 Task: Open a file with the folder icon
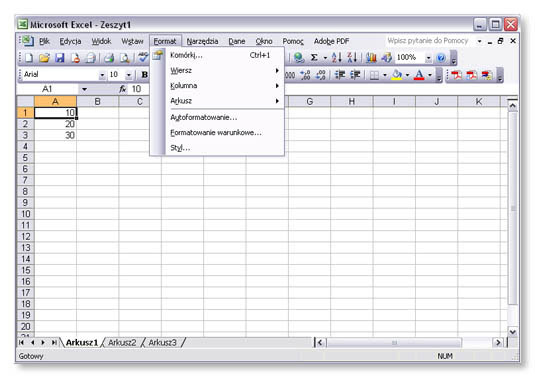click(44, 58)
